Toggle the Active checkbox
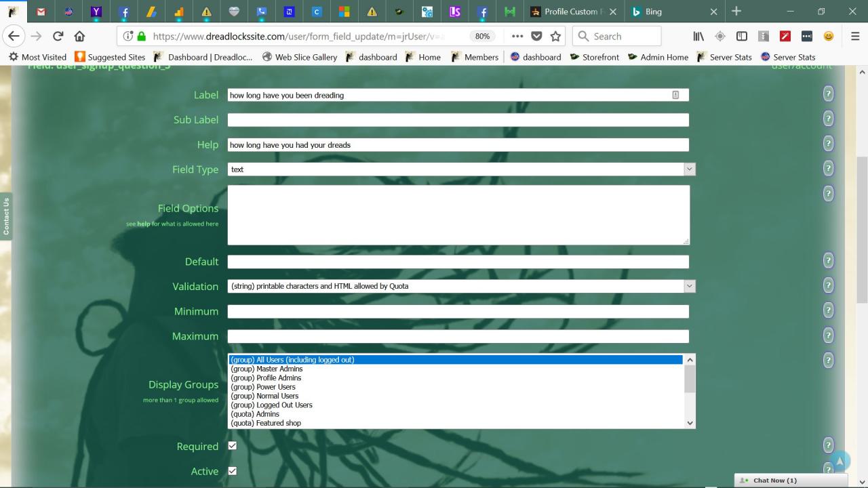 233,471
